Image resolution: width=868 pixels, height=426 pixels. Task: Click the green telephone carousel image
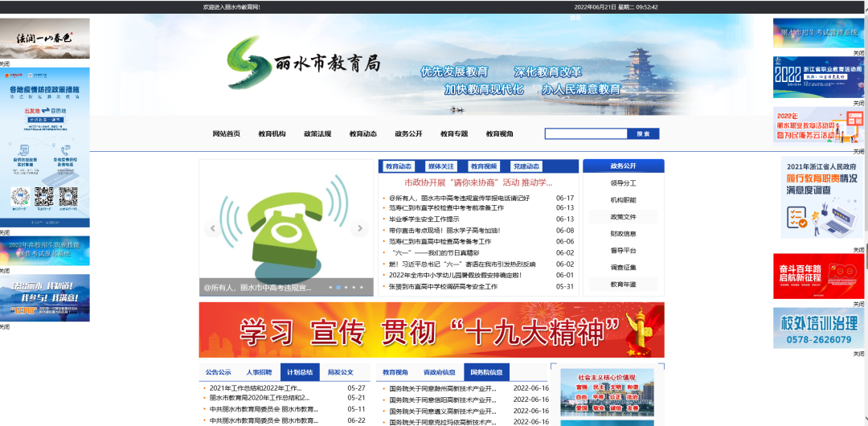click(286, 227)
